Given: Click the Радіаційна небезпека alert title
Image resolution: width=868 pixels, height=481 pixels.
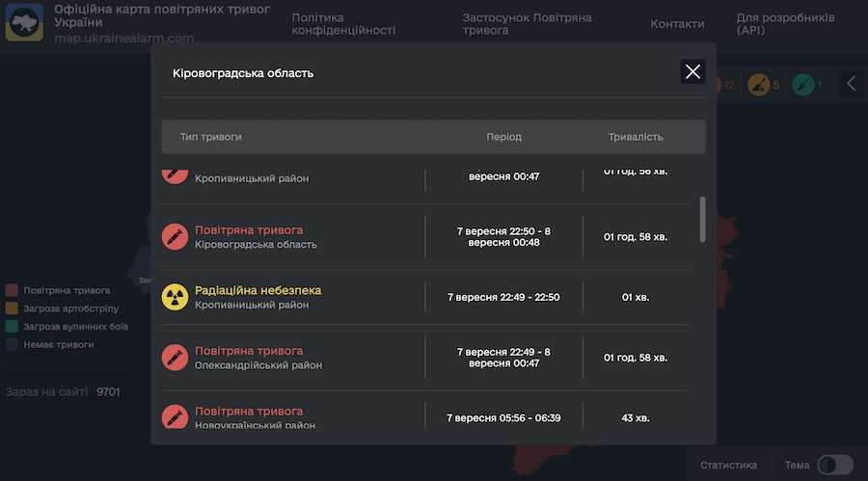Looking at the screenshot, I should [x=258, y=290].
